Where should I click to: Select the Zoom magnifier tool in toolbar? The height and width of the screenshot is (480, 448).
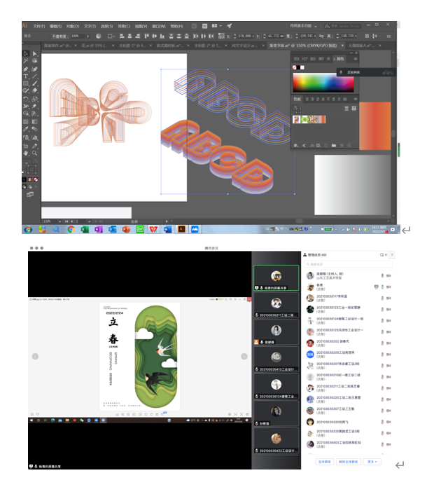click(34, 152)
